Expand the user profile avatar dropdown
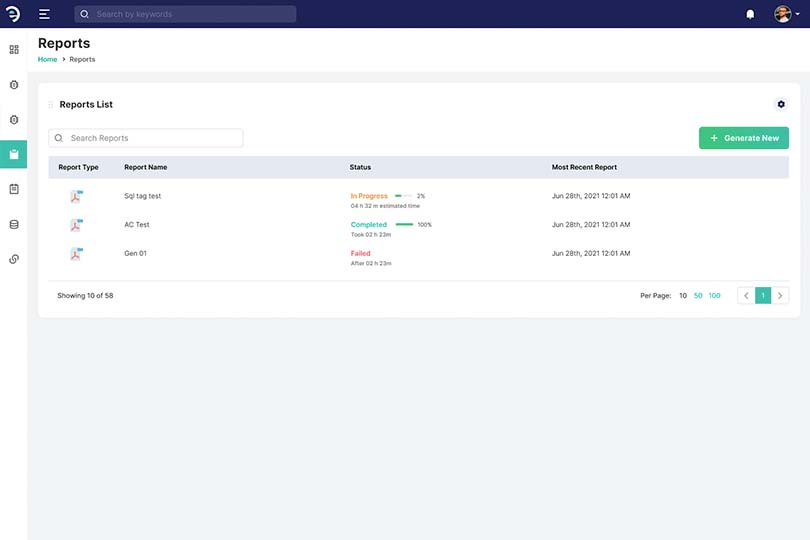Screen dimensions: 810x540 [x=786, y=14]
